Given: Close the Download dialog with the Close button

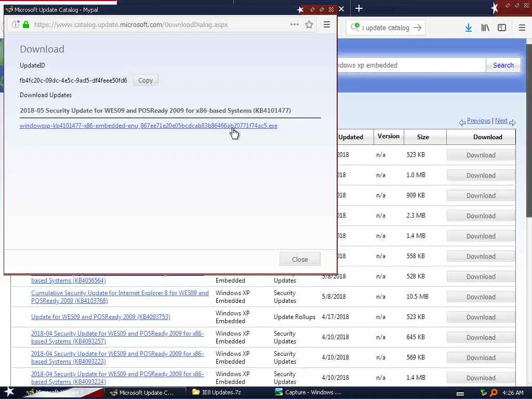Looking at the screenshot, I should click(300, 259).
